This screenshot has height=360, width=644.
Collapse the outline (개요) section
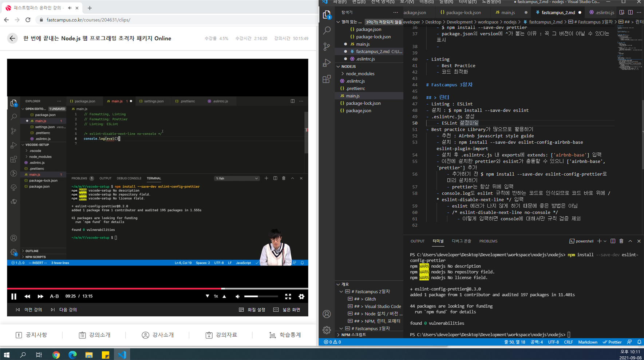369,284
